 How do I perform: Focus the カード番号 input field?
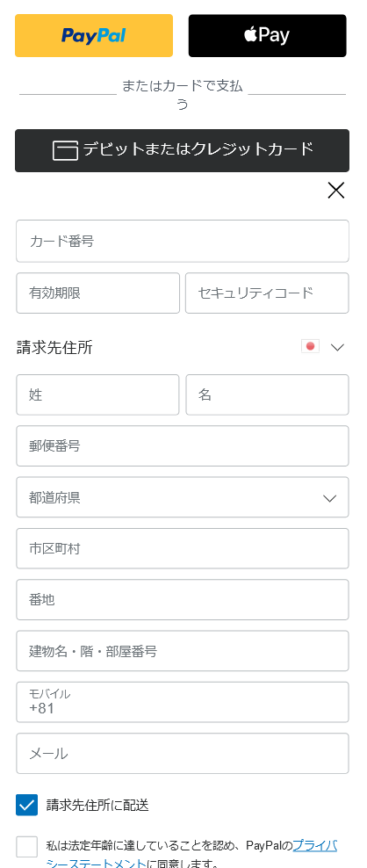pyautogui.click(x=183, y=241)
